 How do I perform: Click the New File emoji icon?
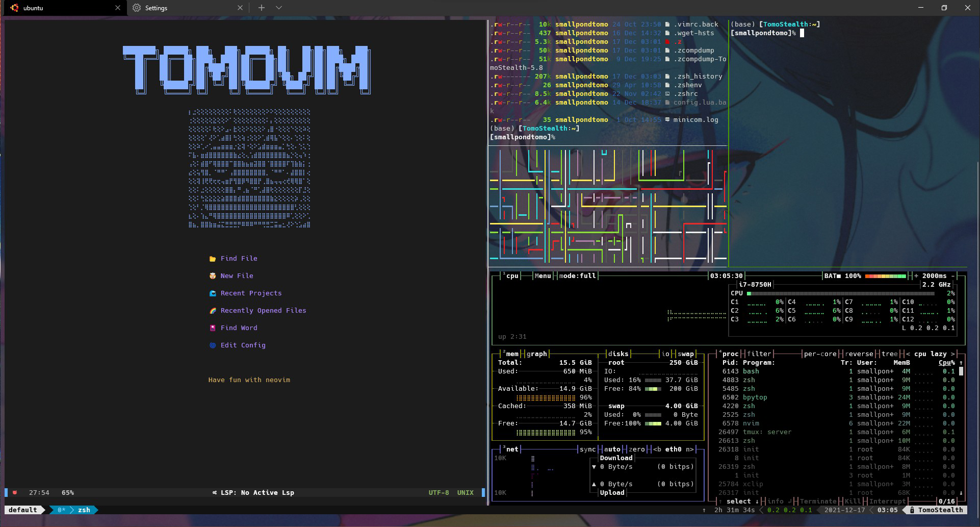click(x=213, y=276)
